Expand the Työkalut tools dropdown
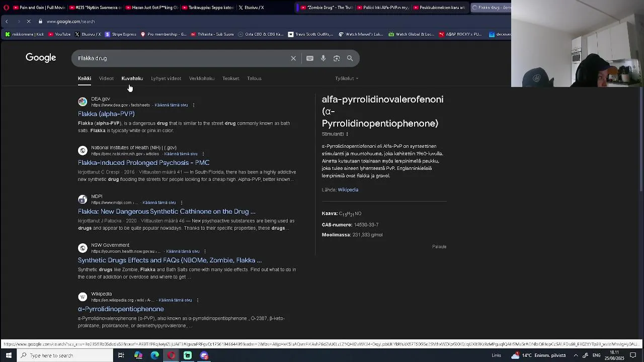644x362 pixels. (x=347, y=78)
